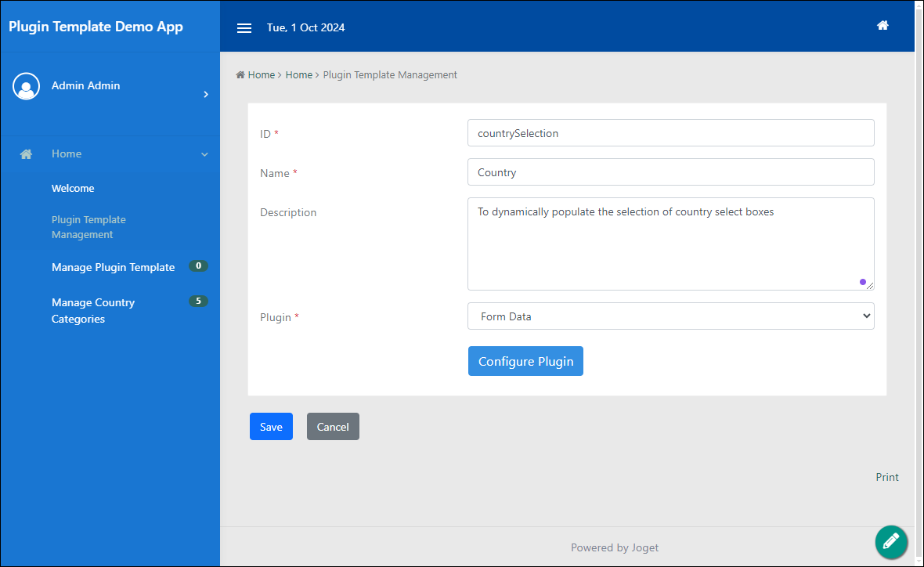
Task: Click the 0 badge on Manage Plugin Template
Action: point(199,265)
